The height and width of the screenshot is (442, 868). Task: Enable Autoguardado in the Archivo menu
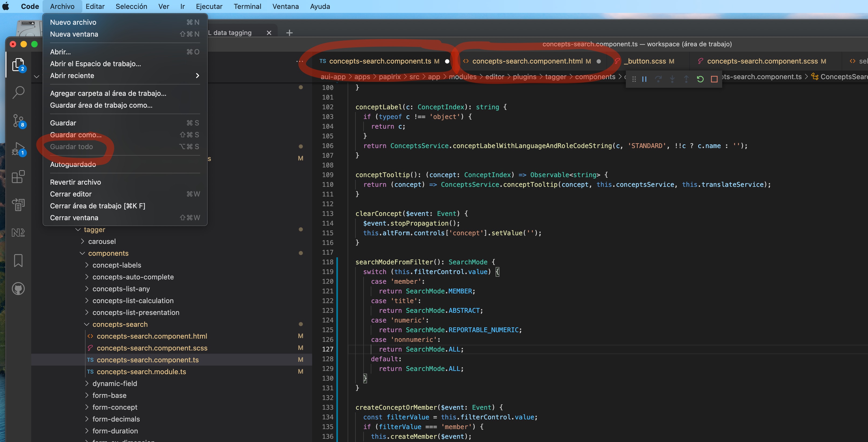click(x=73, y=164)
